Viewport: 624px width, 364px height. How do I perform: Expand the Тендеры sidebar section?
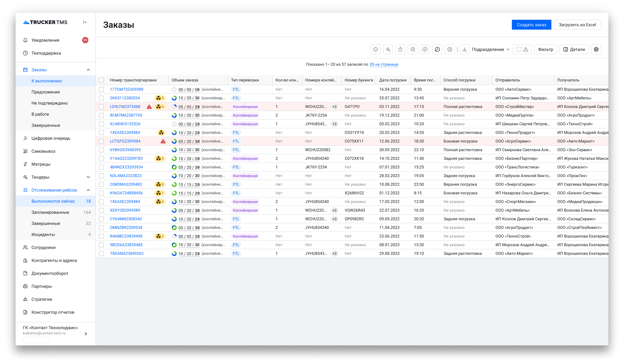(x=88, y=177)
